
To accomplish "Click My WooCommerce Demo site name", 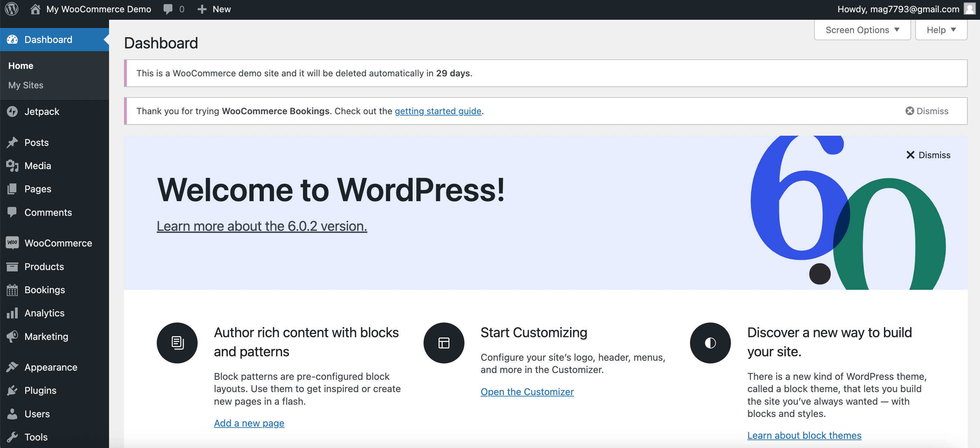I will [x=98, y=9].
